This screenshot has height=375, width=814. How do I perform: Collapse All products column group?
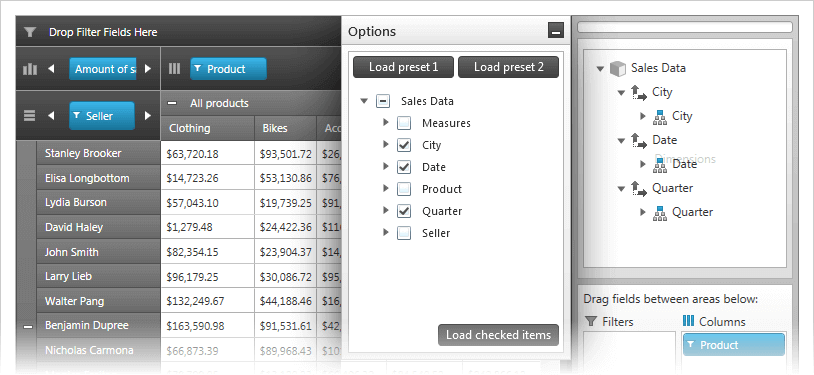pyautogui.click(x=172, y=103)
